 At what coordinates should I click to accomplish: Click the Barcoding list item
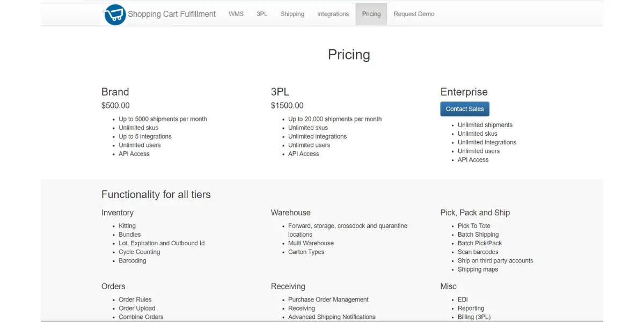point(133,260)
